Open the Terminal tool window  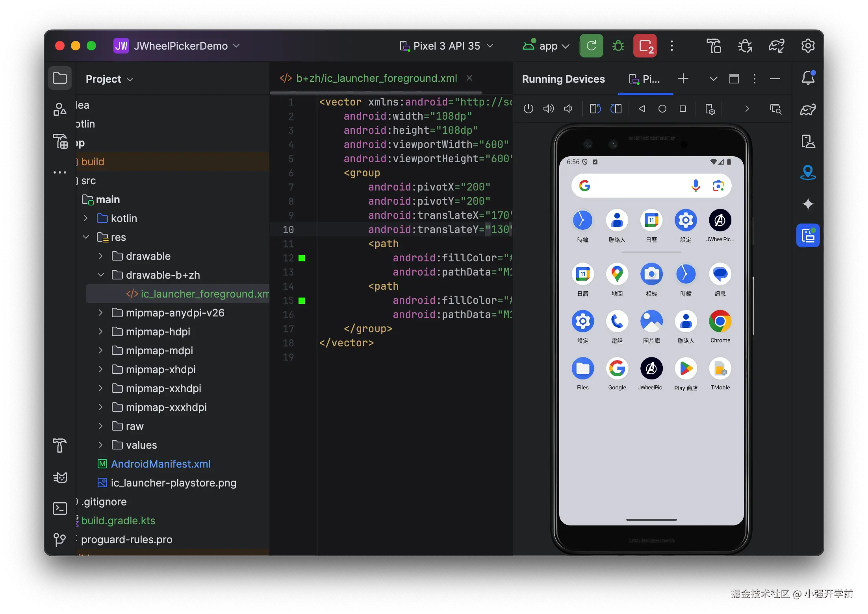pyautogui.click(x=60, y=509)
